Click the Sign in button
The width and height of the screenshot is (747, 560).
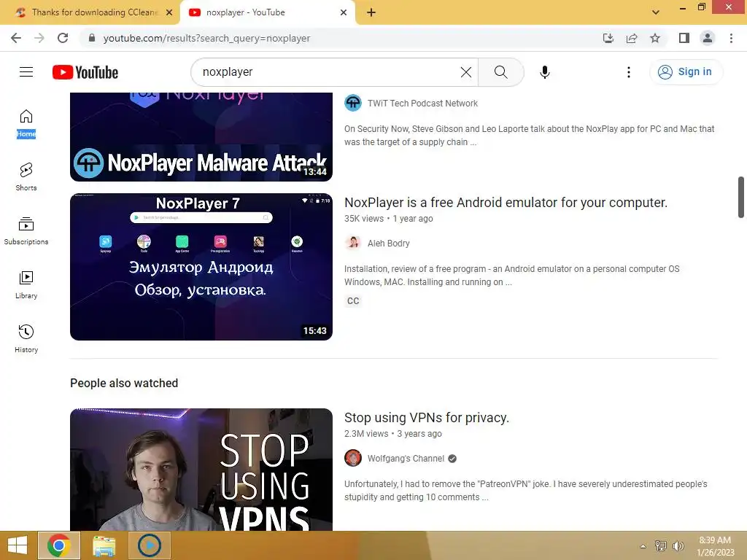(686, 72)
